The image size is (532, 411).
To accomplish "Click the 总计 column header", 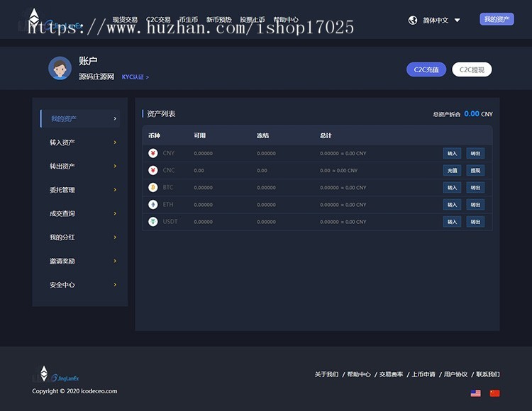I will (x=326, y=135).
